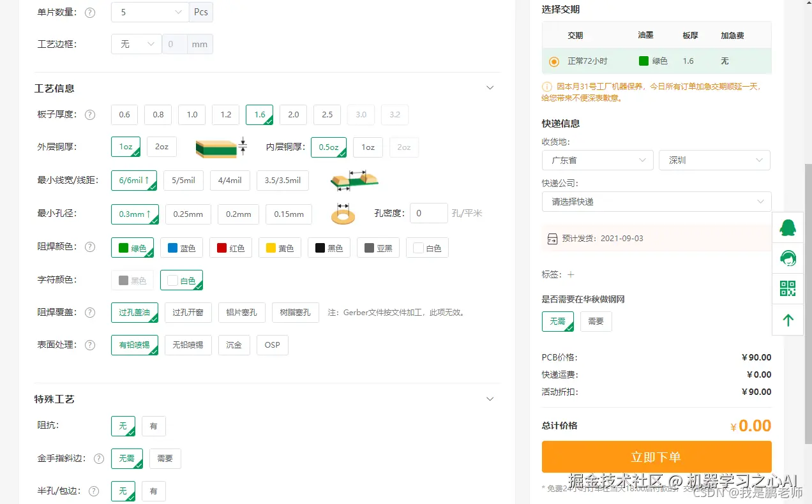Collapse the 工艺信息 section
Image resolution: width=812 pixels, height=504 pixels.
pos(490,87)
